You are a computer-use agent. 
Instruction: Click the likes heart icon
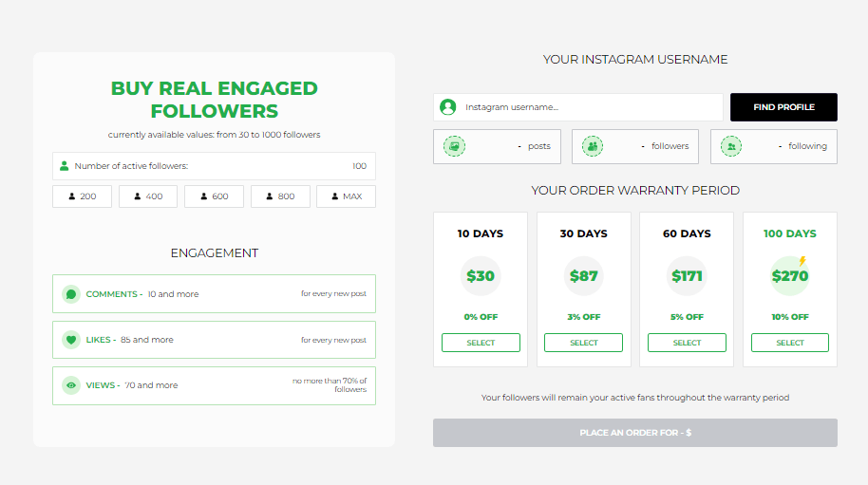(71, 340)
